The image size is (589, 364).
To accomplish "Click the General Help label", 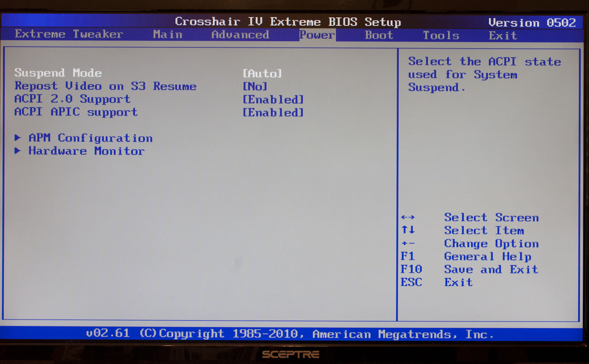I will (488, 257).
